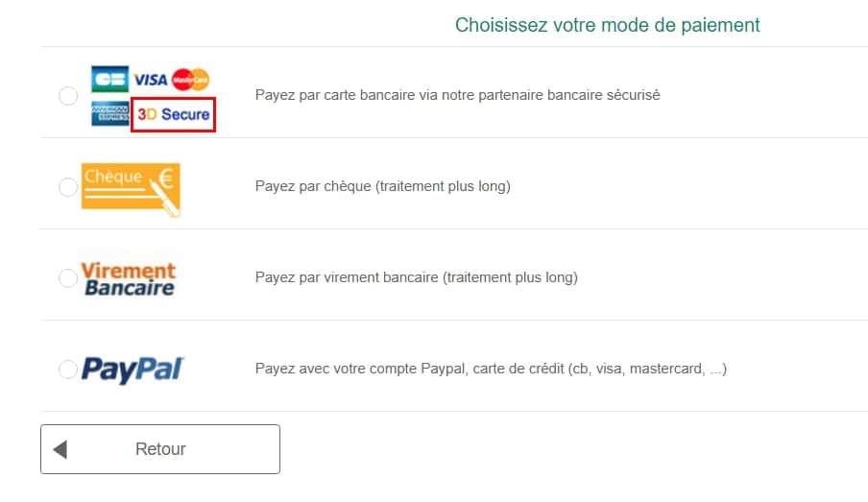The image size is (868, 502).
Task: Click the PayPal logo
Action: click(x=133, y=370)
